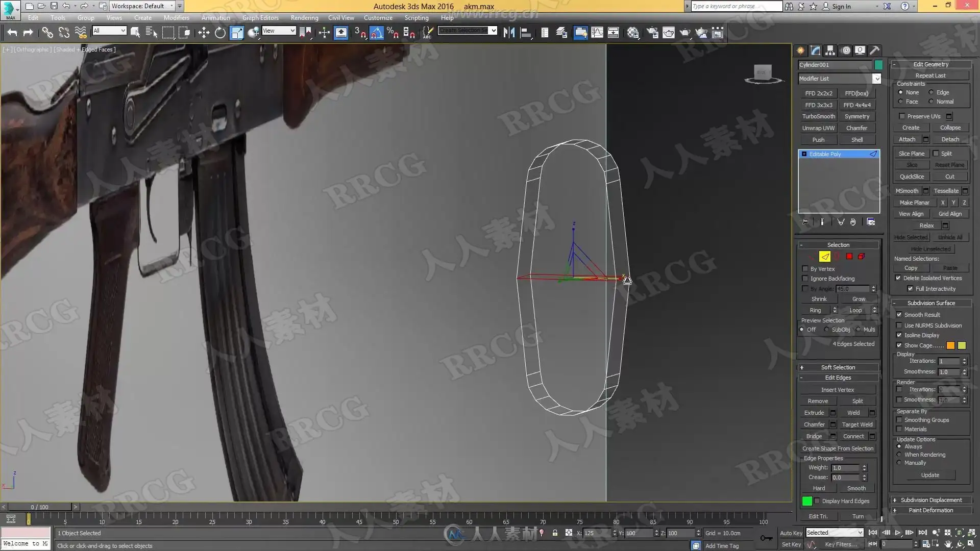Toggle the Preserve UVs checkbox

click(x=902, y=116)
